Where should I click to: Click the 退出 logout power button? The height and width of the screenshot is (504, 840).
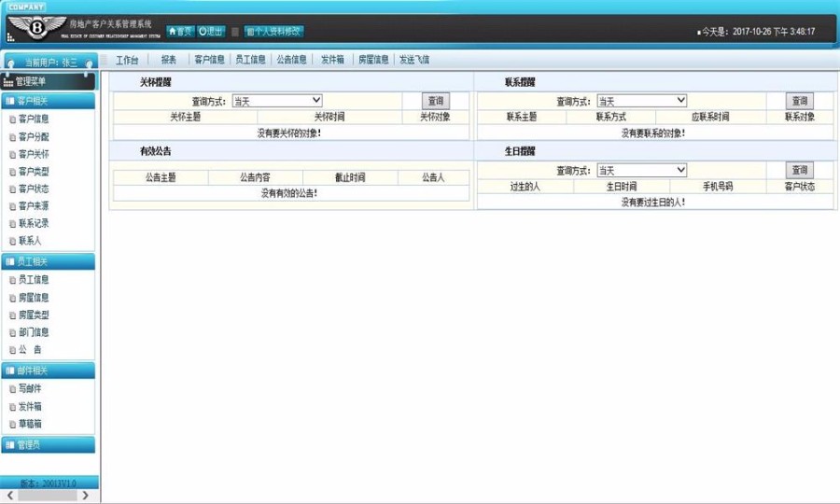point(211,32)
